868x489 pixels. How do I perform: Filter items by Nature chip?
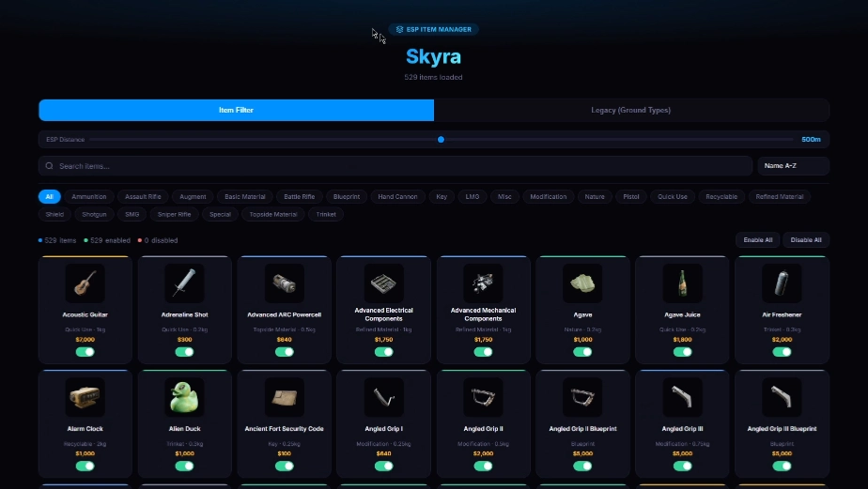(595, 196)
